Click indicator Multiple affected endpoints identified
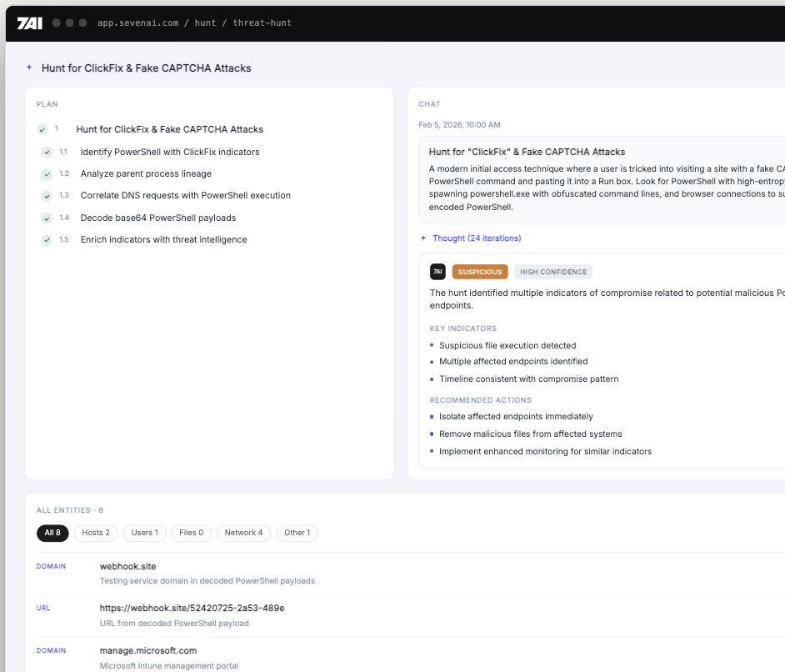The width and height of the screenshot is (785, 672). click(x=513, y=361)
